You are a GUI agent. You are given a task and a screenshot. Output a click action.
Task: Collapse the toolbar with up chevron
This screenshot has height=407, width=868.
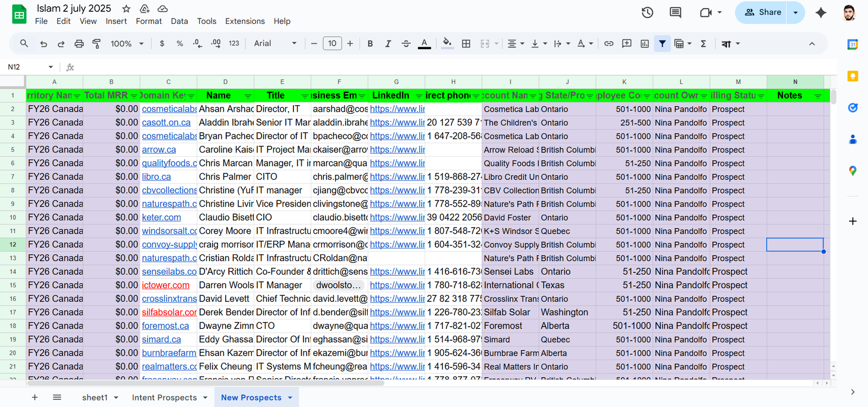(x=812, y=44)
